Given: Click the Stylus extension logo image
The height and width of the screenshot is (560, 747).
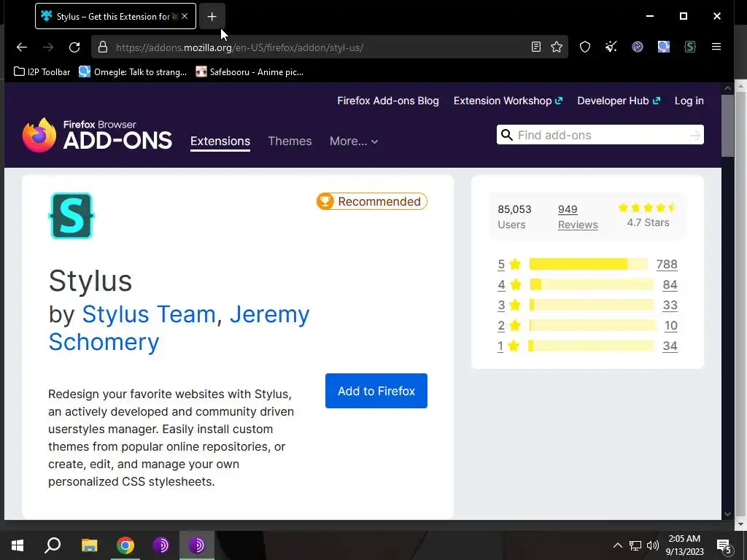Looking at the screenshot, I should coord(71,216).
